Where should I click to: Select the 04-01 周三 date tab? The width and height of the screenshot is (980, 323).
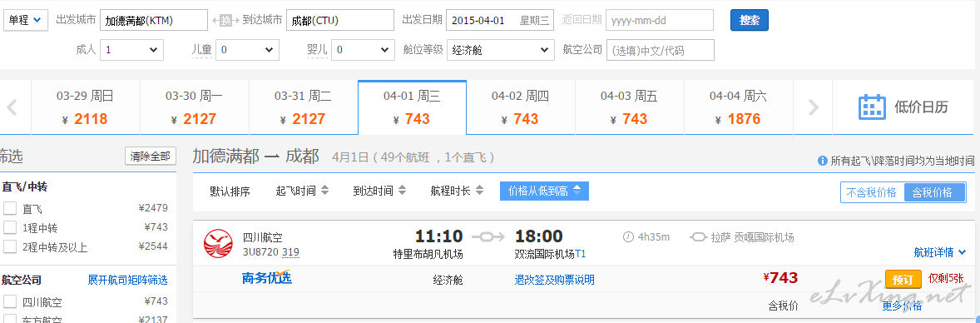tap(412, 107)
